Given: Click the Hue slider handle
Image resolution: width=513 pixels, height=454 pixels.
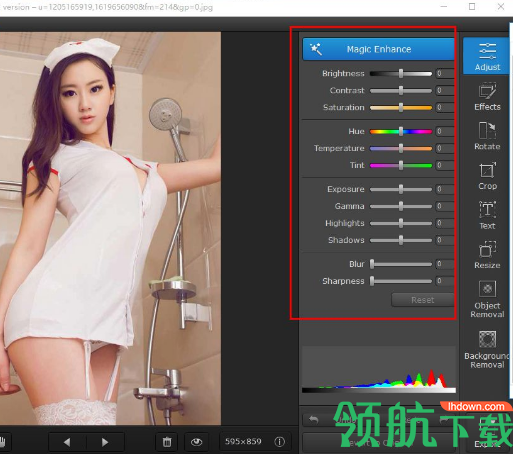Looking at the screenshot, I should [401, 131].
